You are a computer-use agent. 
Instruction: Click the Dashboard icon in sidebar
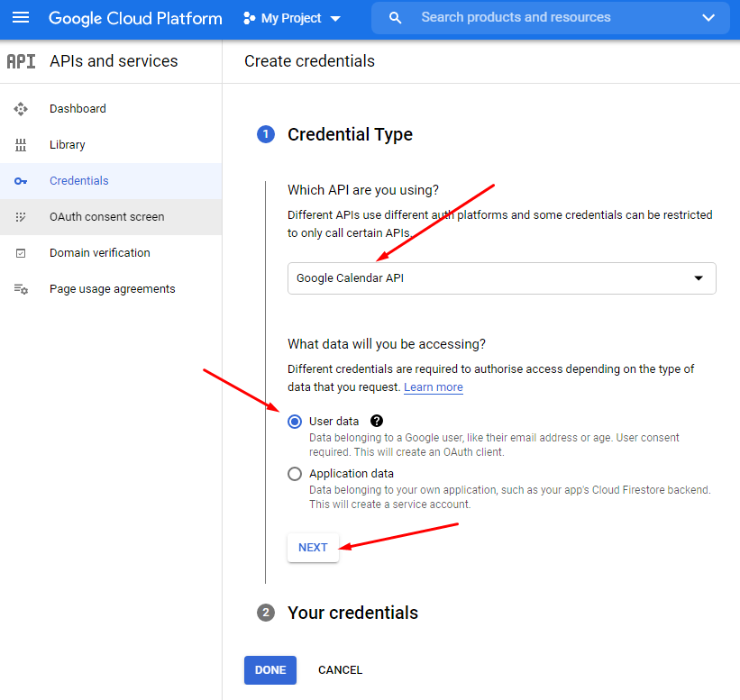click(x=21, y=109)
